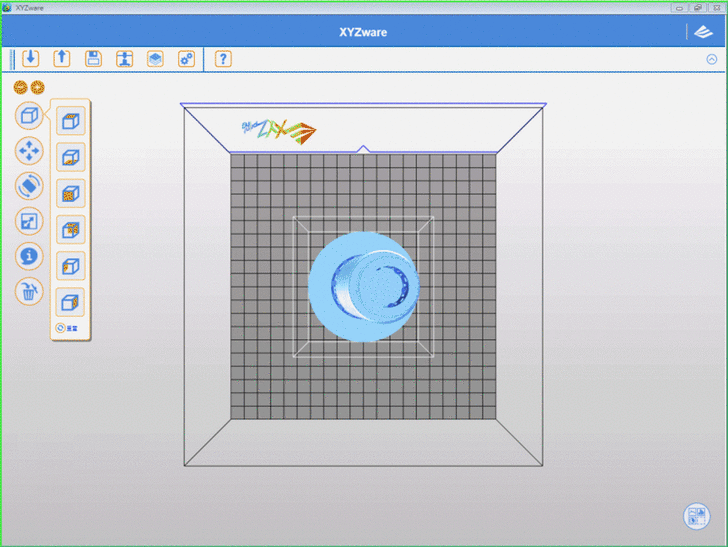The image size is (728, 547).
Task: Click the Export file toolbar icon
Action: tap(62, 59)
